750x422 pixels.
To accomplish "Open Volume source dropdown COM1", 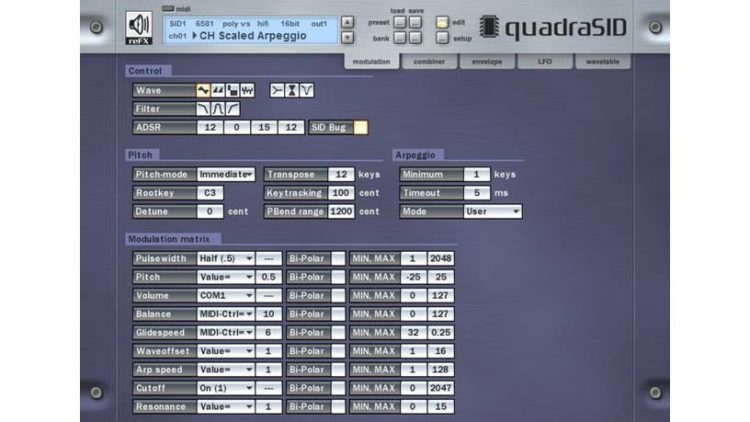I will pyautogui.click(x=226, y=296).
